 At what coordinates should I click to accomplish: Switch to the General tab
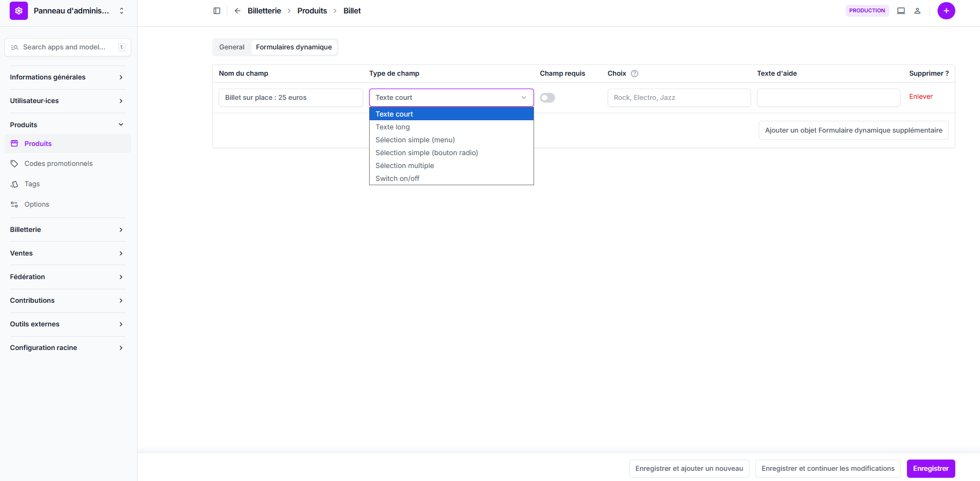click(232, 47)
